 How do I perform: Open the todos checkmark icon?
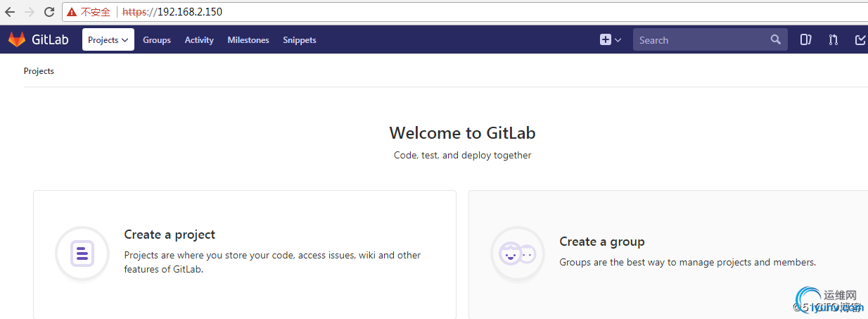coord(860,40)
